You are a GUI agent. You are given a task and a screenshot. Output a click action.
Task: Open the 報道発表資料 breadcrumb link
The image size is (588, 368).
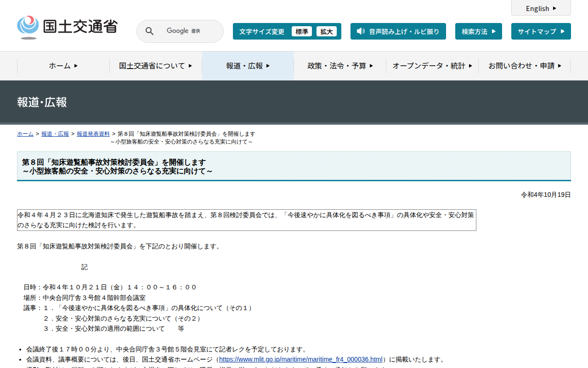[93, 134]
